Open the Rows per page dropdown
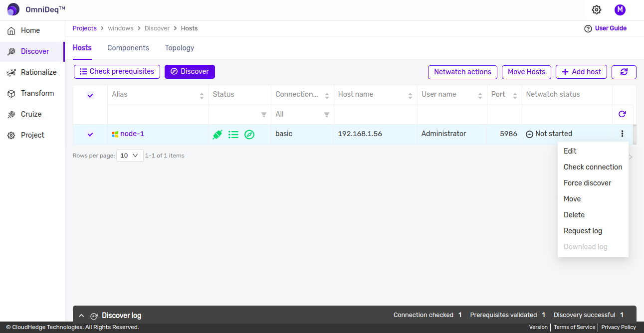 (130, 156)
